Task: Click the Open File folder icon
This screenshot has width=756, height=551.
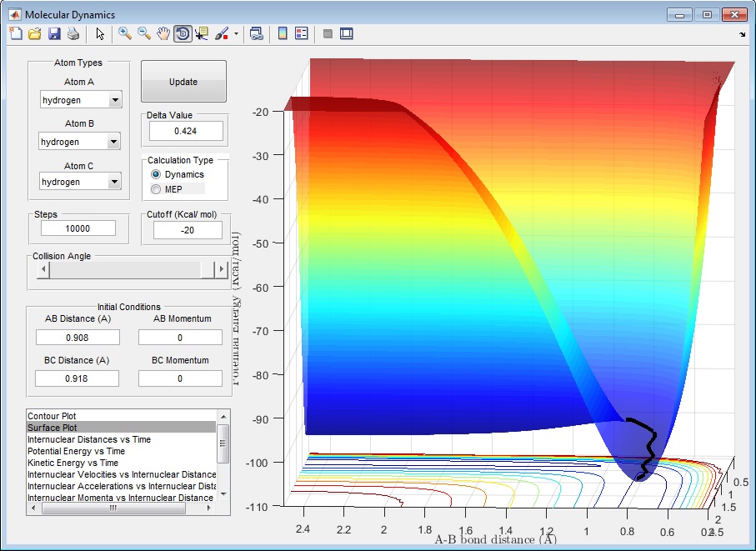Action: point(35,34)
